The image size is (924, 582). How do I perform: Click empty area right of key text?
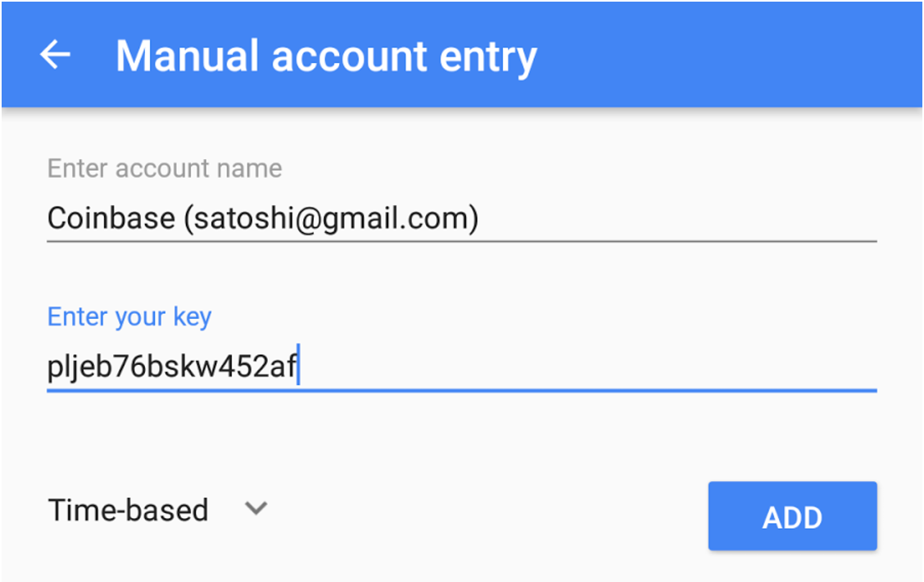pos(589,366)
